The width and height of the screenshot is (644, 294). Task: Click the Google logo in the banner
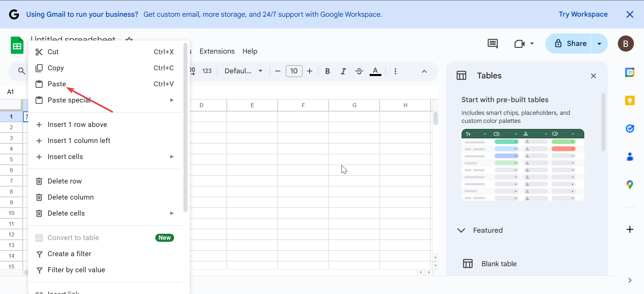(14, 14)
